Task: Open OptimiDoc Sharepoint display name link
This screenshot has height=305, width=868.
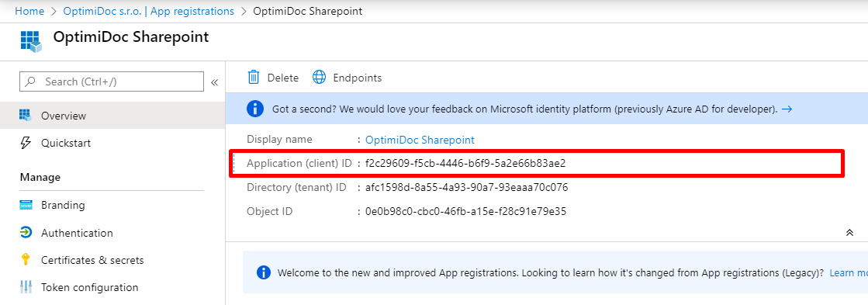Action: tap(420, 140)
